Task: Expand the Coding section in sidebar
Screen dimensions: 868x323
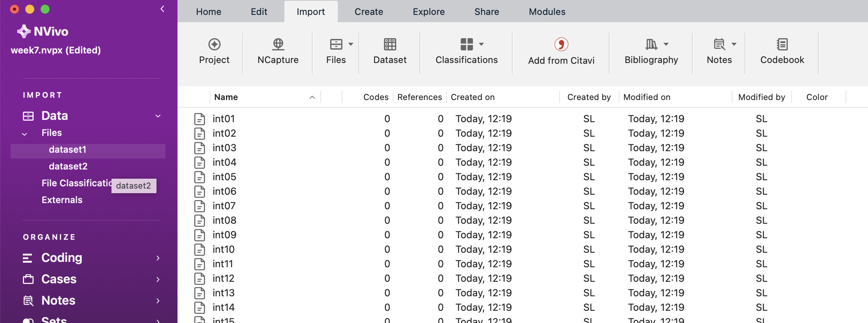Action: [158, 258]
